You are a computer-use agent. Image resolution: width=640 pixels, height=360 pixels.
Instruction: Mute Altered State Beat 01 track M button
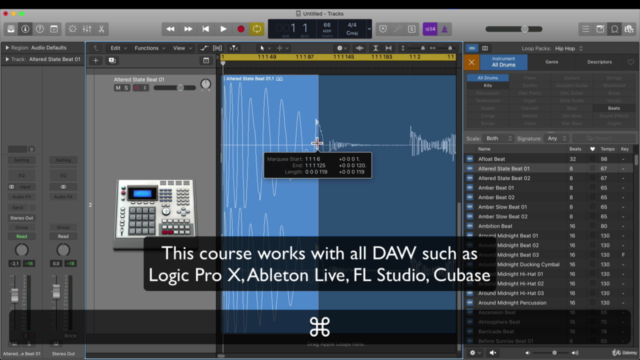(x=118, y=88)
